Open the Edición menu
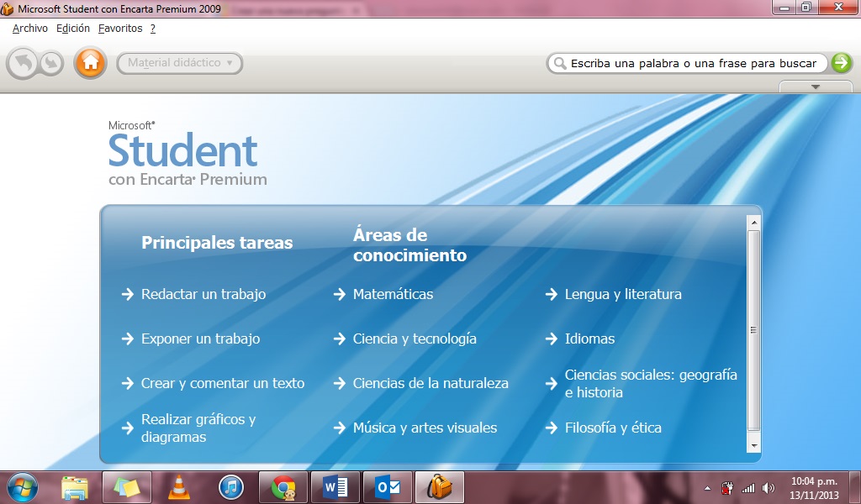Image resolution: width=861 pixels, height=504 pixels. pyautogui.click(x=73, y=29)
